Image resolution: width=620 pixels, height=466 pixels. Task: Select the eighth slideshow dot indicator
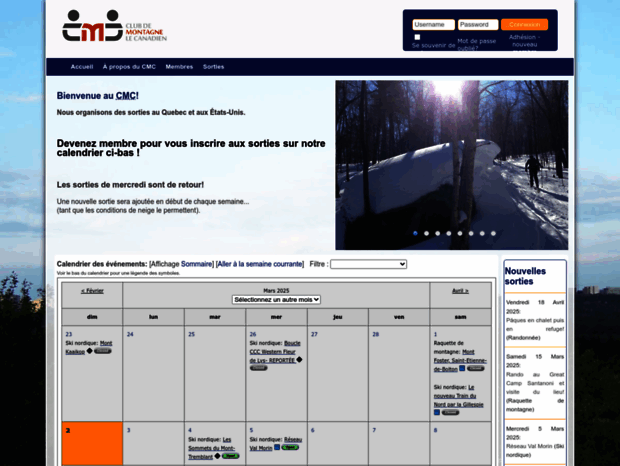[x=493, y=234]
